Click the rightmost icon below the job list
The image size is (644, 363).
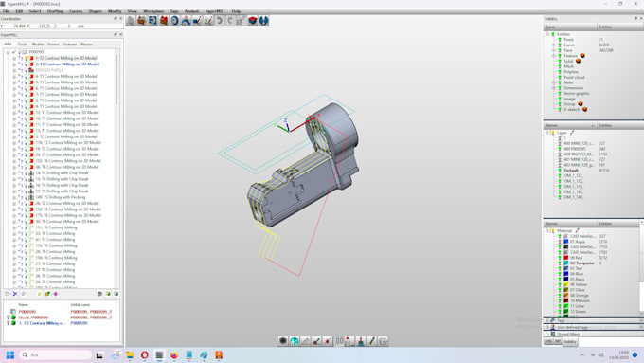116,294
